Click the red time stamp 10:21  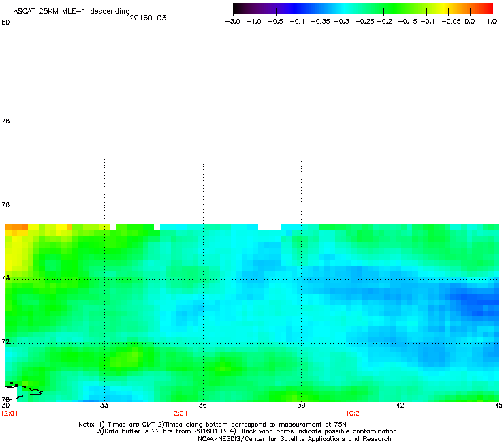pos(354,414)
